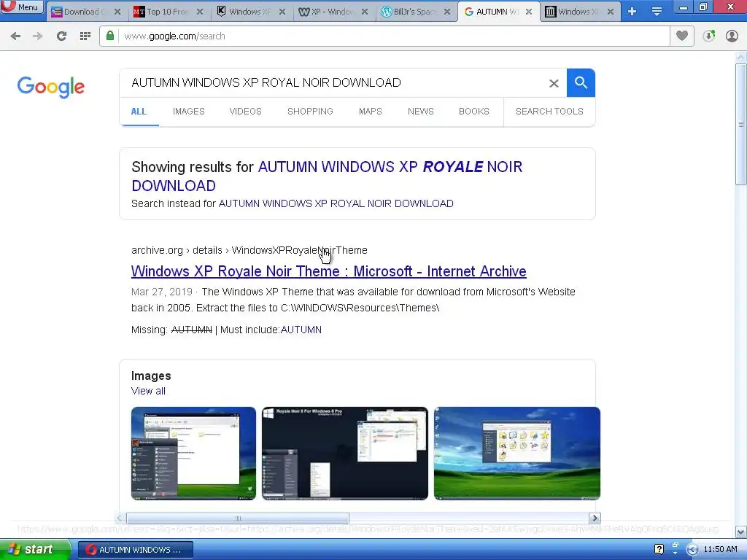
Task: Select the IMAGES search filter
Action: pyautogui.click(x=189, y=112)
